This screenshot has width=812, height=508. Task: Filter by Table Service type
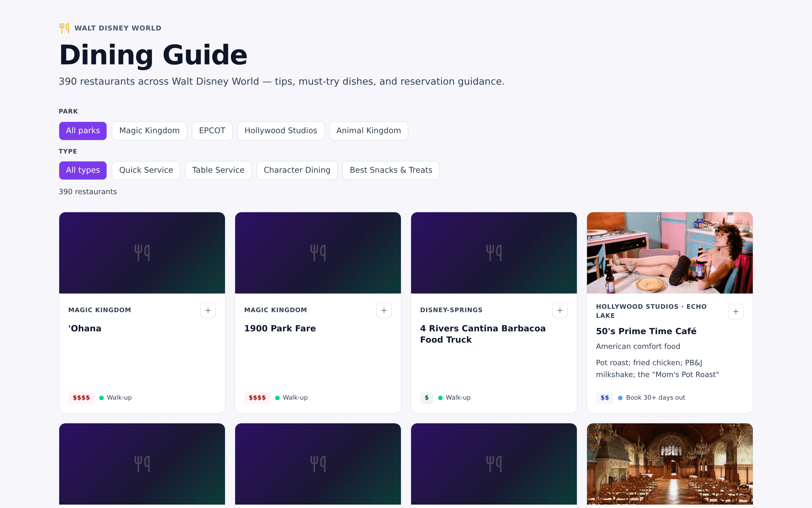218,170
